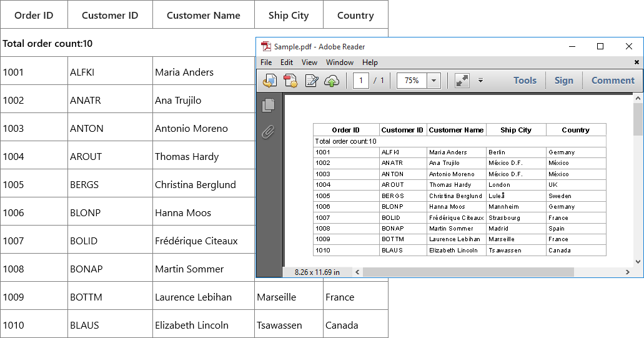Close the document with small x in menu bar

(637, 62)
